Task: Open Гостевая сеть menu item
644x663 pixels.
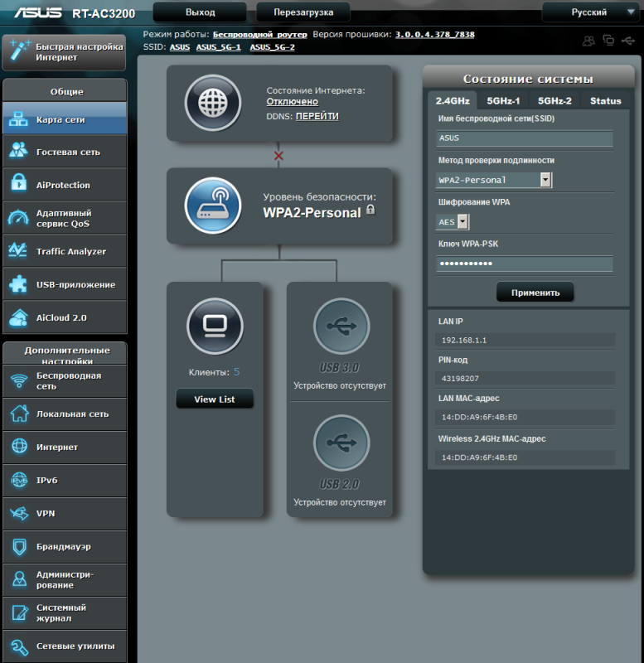Action: pos(65,152)
